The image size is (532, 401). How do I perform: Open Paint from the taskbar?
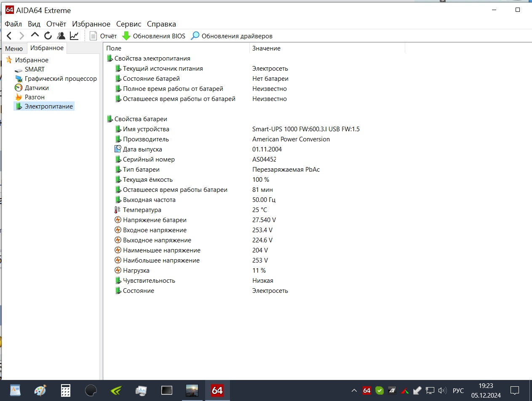[40, 390]
